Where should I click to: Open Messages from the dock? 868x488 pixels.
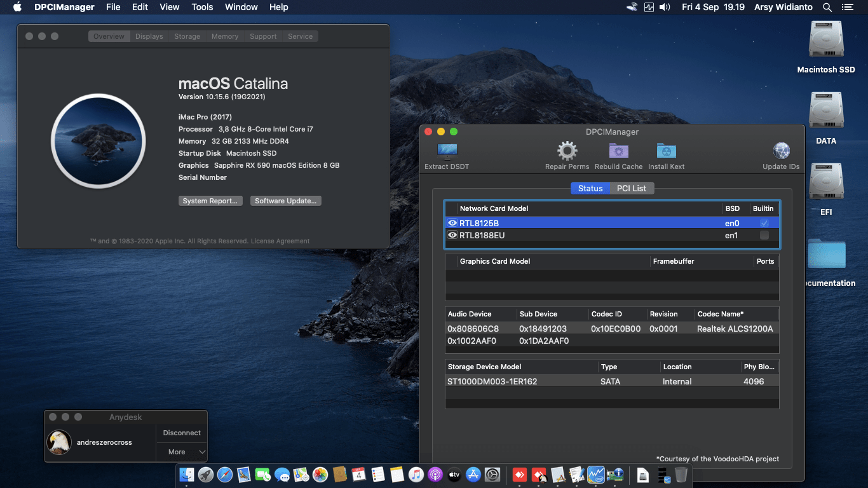(x=282, y=475)
